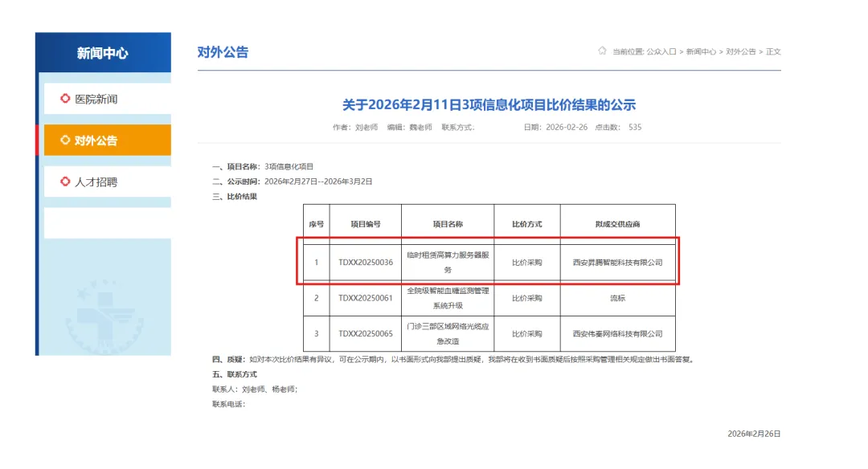The width and height of the screenshot is (868, 469).
Task: Click the editor text 编辑：魏老师
Action: point(410,127)
